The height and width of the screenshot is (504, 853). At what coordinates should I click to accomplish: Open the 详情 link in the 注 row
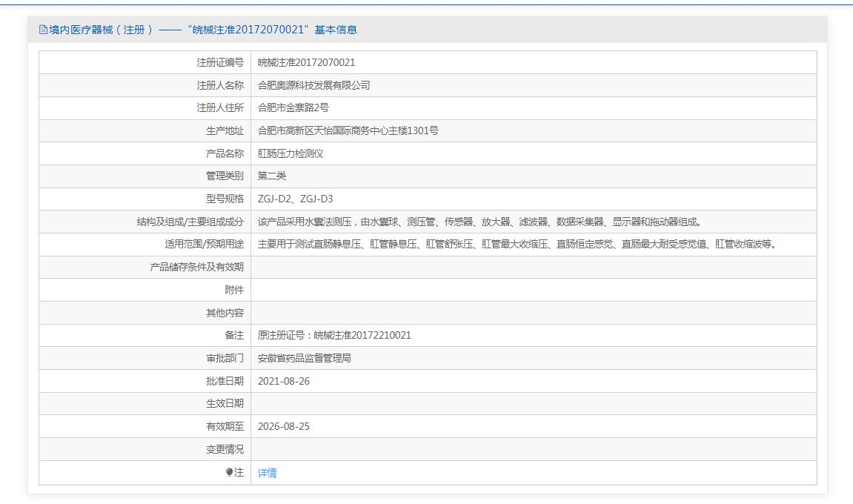point(267,473)
